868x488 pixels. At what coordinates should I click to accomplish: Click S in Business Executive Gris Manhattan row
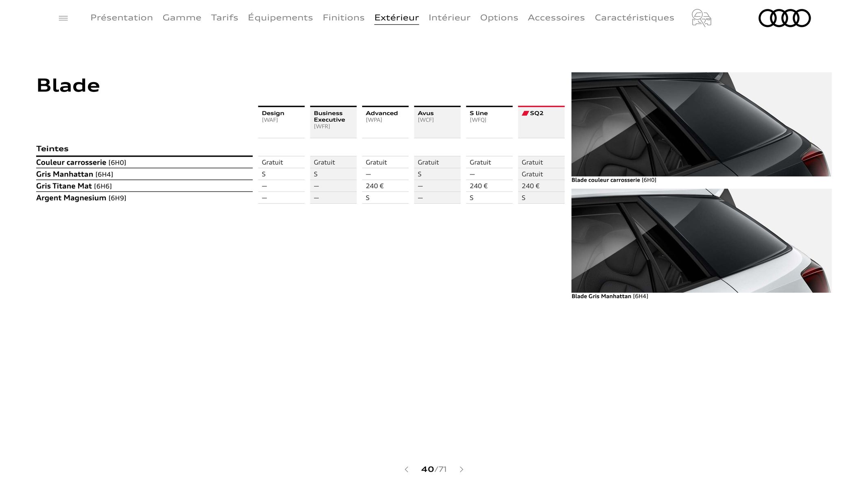[316, 174]
